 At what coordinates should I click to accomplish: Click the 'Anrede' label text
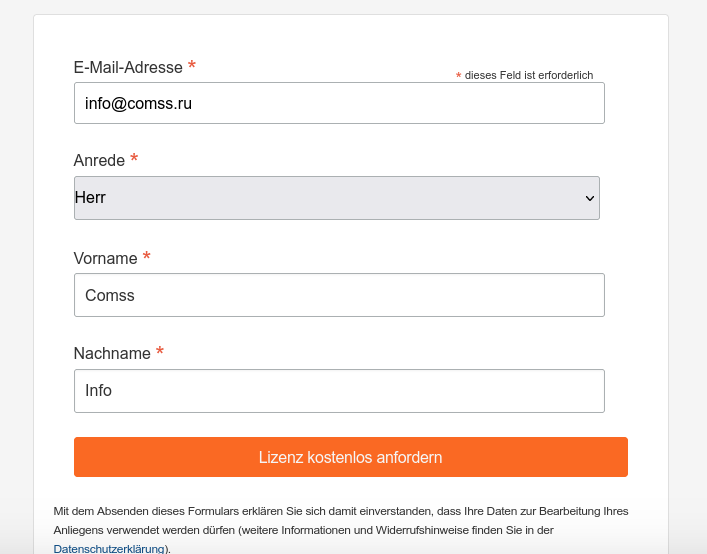click(x=99, y=161)
